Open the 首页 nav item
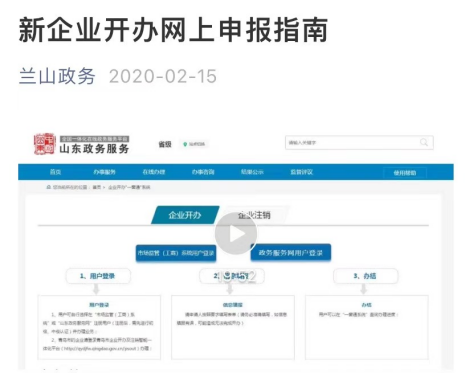 (55, 172)
